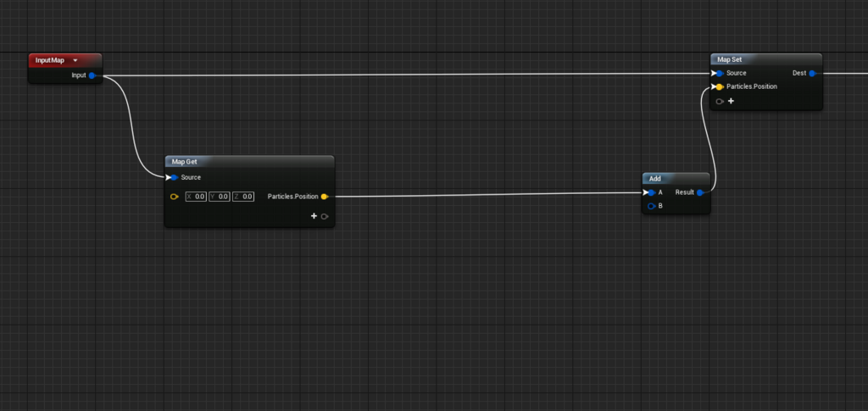Click the Result output pin on Add node
Viewport: 868px width, 411px height.
coord(699,192)
